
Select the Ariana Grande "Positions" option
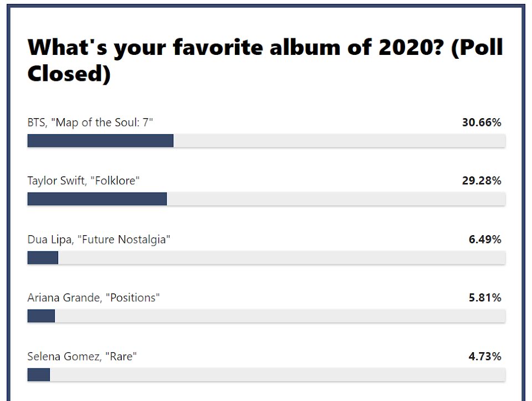click(x=93, y=298)
